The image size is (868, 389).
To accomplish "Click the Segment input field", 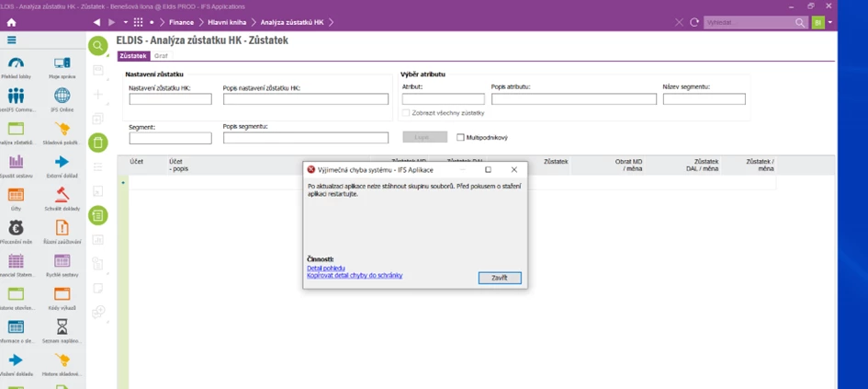I will pyautogui.click(x=171, y=138).
